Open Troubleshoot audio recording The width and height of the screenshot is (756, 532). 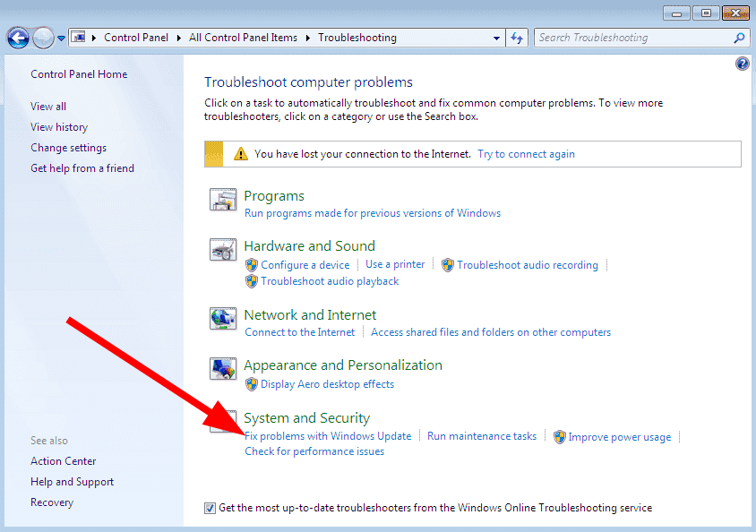click(528, 265)
